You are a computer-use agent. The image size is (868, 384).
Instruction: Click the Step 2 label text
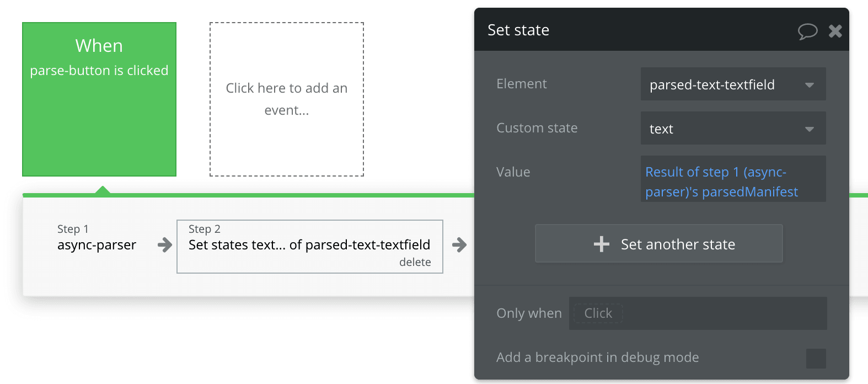(205, 229)
